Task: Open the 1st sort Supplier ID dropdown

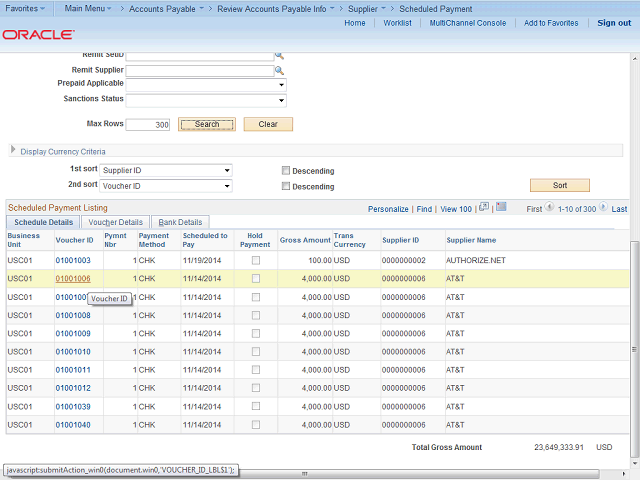Action: (166, 170)
